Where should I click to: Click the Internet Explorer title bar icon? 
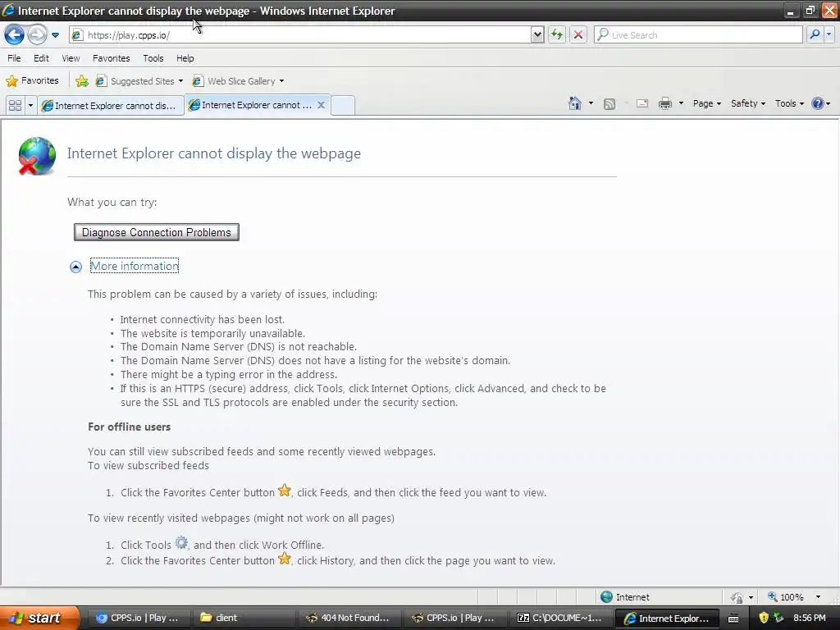pyautogui.click(x=8, y=10)
